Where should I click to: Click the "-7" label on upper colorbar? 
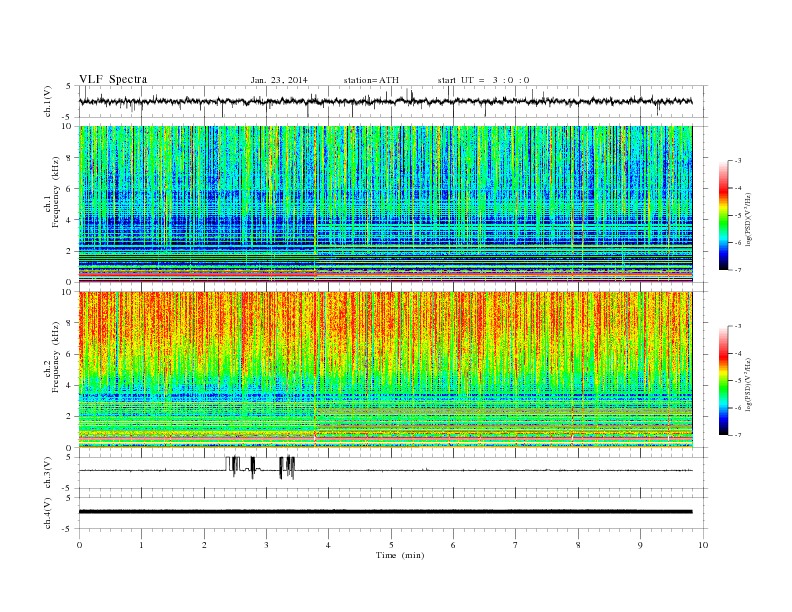[738, 270]
